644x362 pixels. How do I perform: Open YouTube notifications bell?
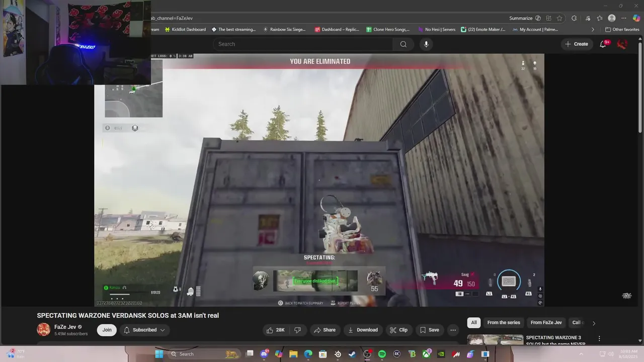point(603,44)
